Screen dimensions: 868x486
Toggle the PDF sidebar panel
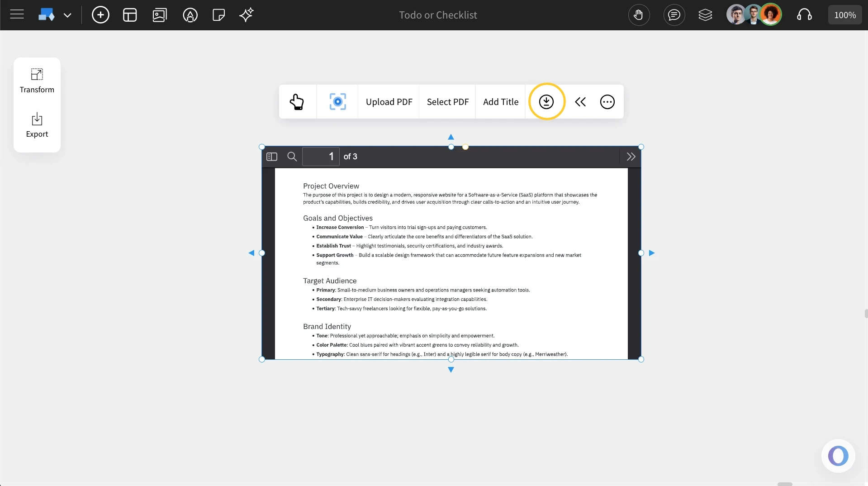pyautogui.click(x=272, y=157)
